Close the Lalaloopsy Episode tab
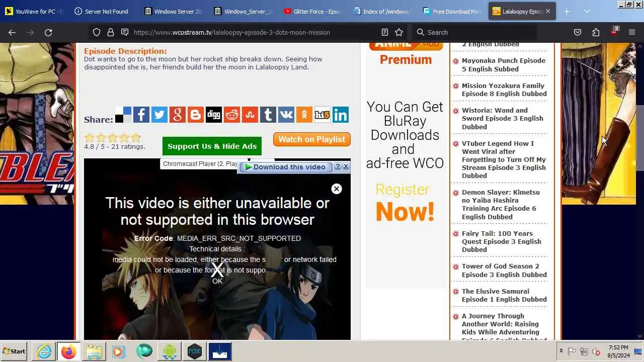644x362 pixels. pos(547,11)
